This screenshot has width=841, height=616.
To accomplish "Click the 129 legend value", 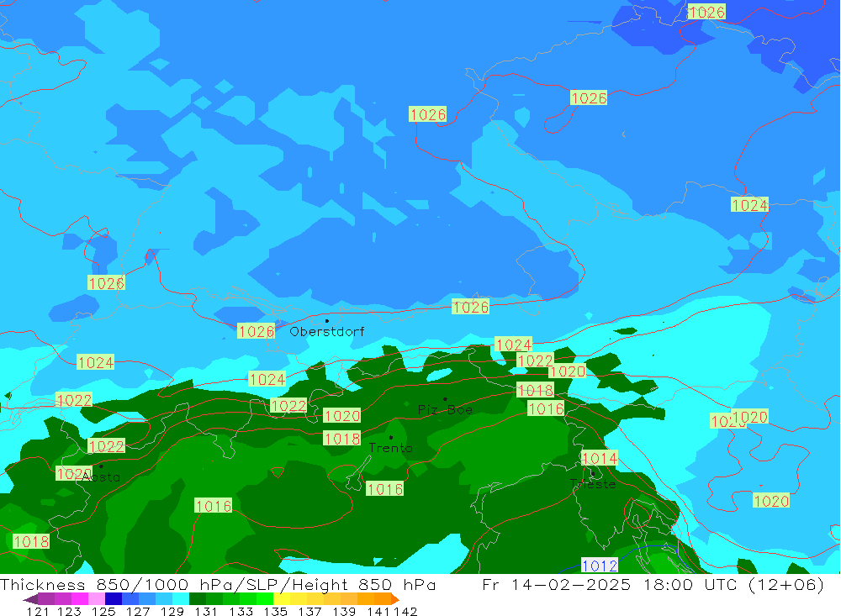I will 172,611.
